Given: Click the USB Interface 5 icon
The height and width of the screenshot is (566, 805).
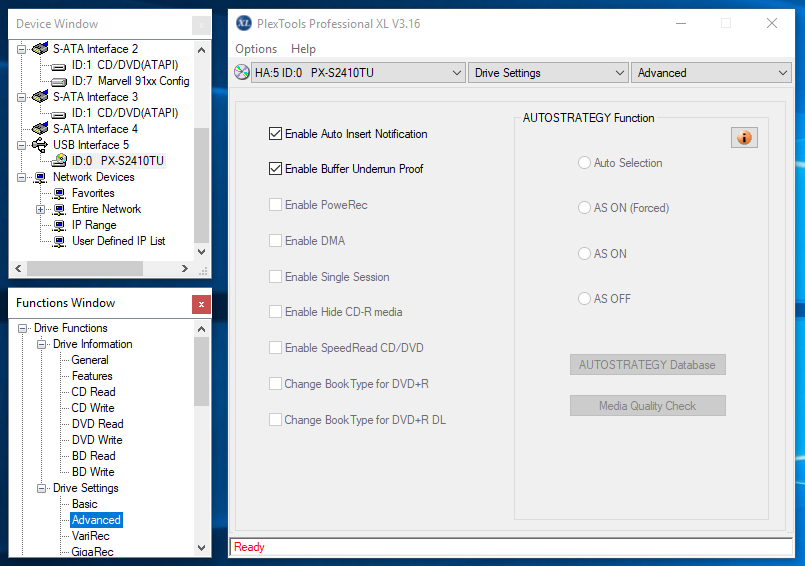Looking at the screenshot, I should point(40,145).
